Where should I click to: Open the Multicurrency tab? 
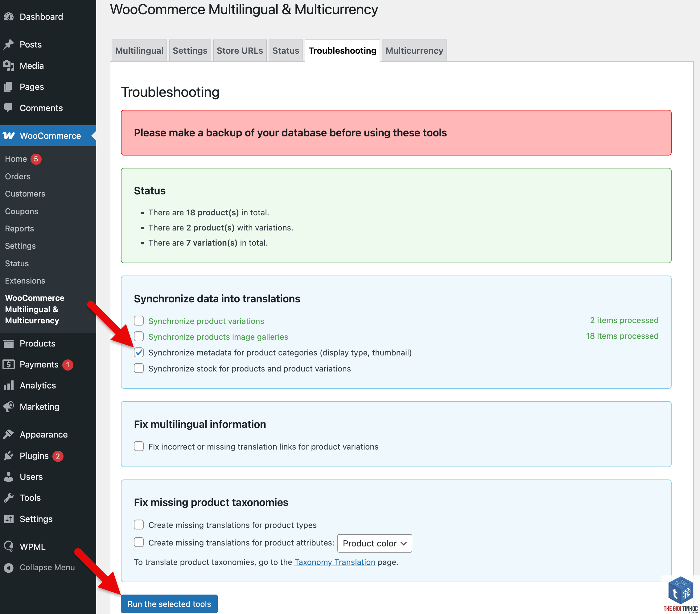(x=414, y=51)
